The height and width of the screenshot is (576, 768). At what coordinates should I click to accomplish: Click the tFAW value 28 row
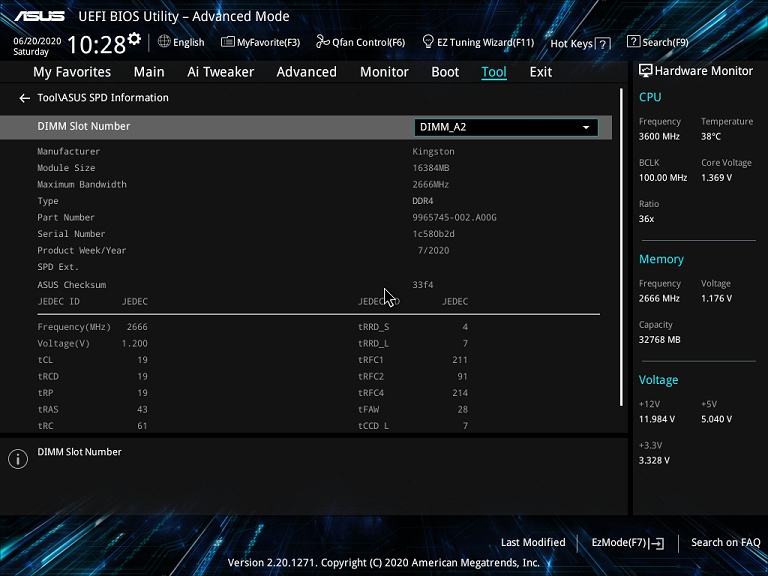point(413,409)
